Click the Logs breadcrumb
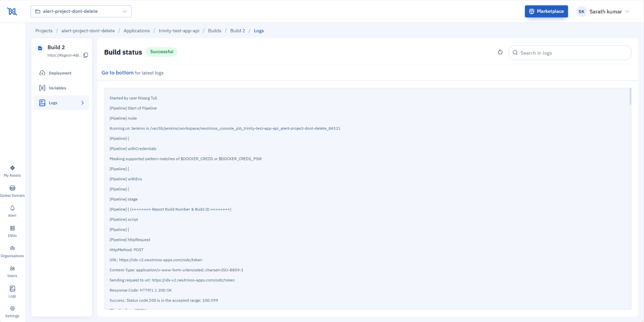Image resolution: width=644 pixels, height=322 pixels. [259, 31]
